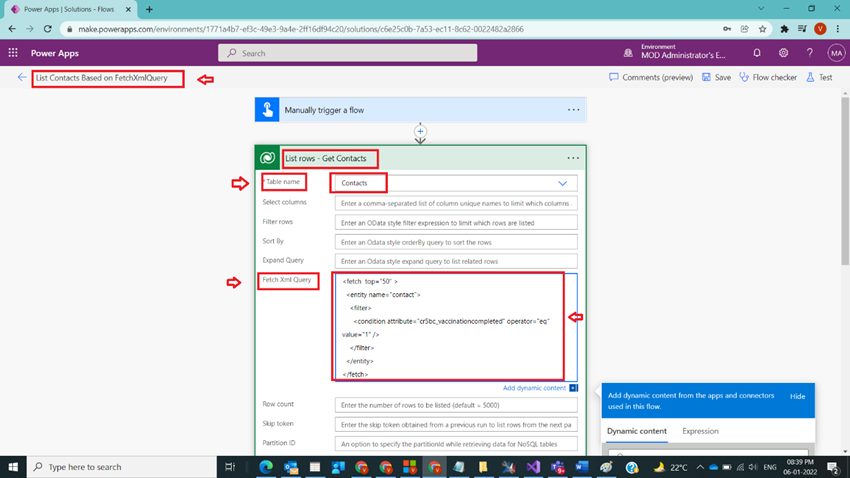Open Microsoft Teams from taskbar
The height and width of the screenshot is (478, 850).
[x=557, y=467]
